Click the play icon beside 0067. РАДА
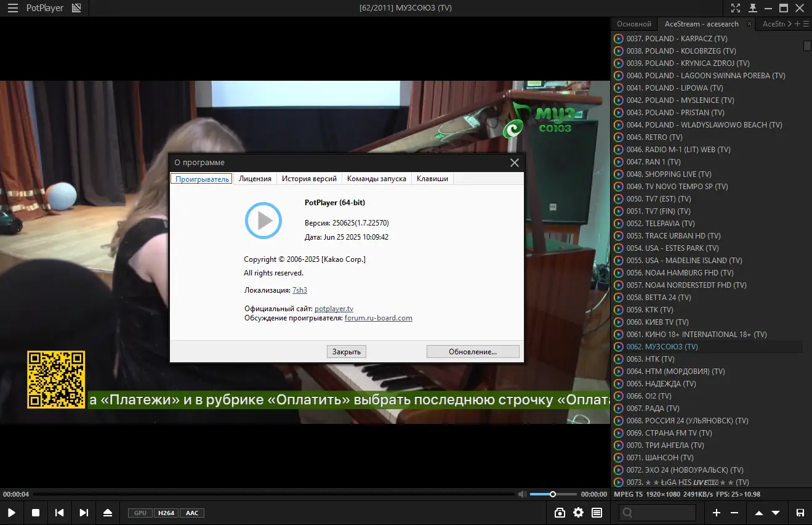 [619, 409]
